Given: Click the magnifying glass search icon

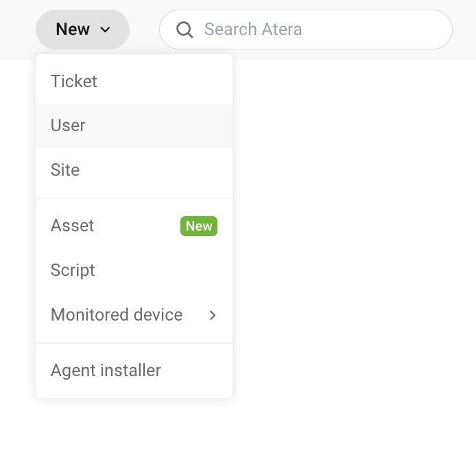Looking at the screenshot, I should [x=185, y=30].
